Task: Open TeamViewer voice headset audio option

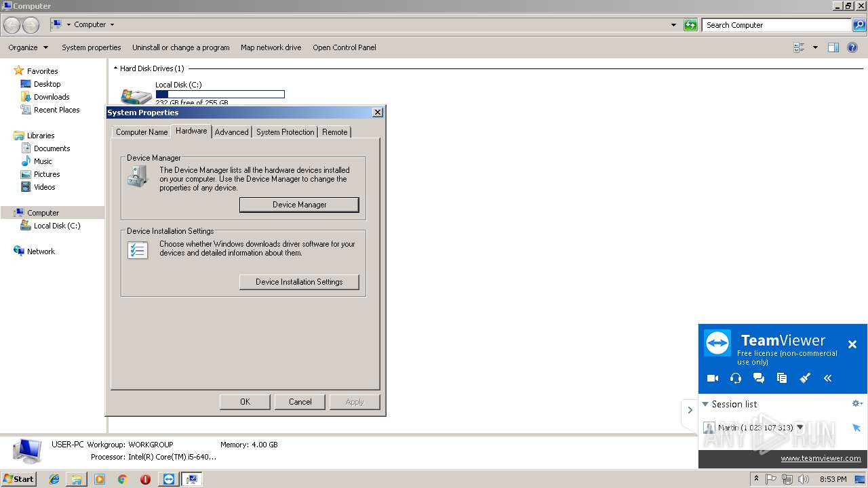Action: (736, 378)
